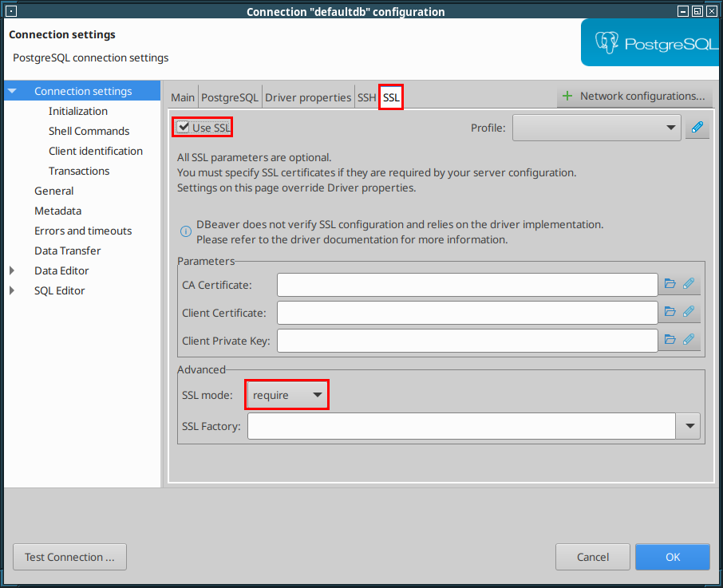The width and height of the screenshot is (723, 588).
Task: Click the Cancel button
Action: tap(592, 557)
